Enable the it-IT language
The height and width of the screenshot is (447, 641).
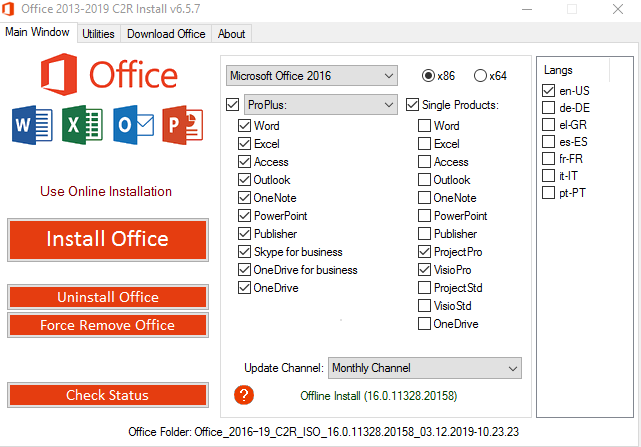click(548, 175)
